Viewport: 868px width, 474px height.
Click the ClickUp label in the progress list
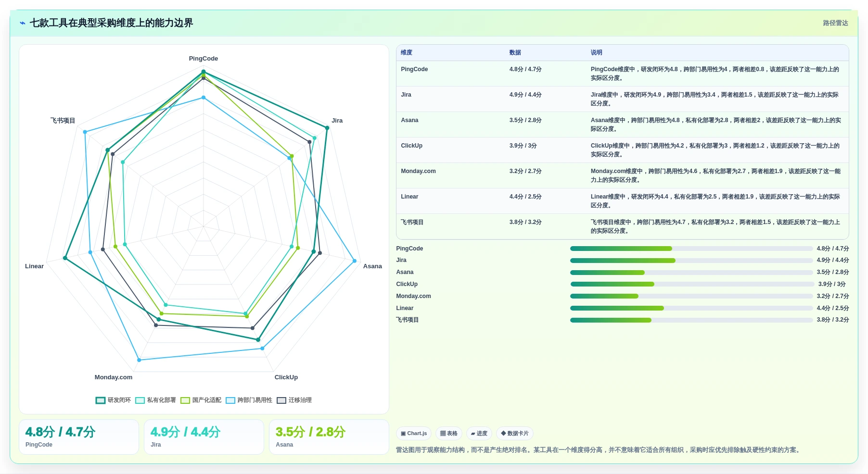pos(407,284)
